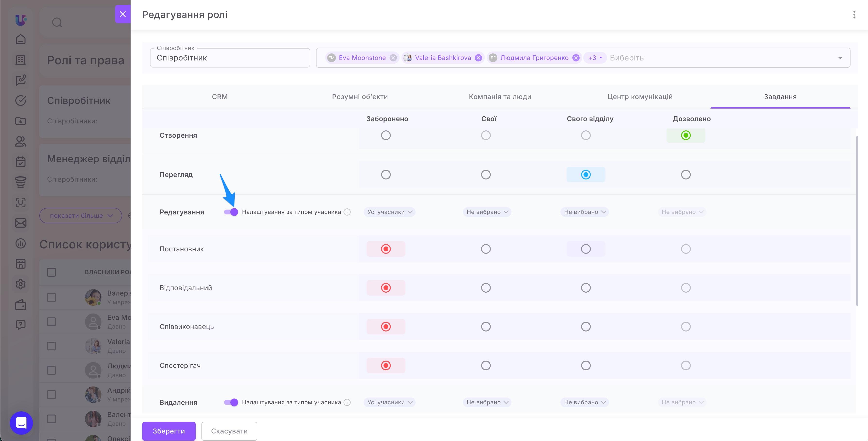Select Заборонено for Створення
The image size is (868, 441).
coord(386,135)
